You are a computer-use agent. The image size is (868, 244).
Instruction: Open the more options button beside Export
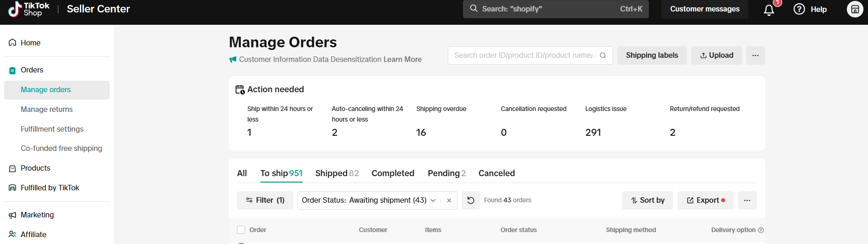[x=747, y=200]
